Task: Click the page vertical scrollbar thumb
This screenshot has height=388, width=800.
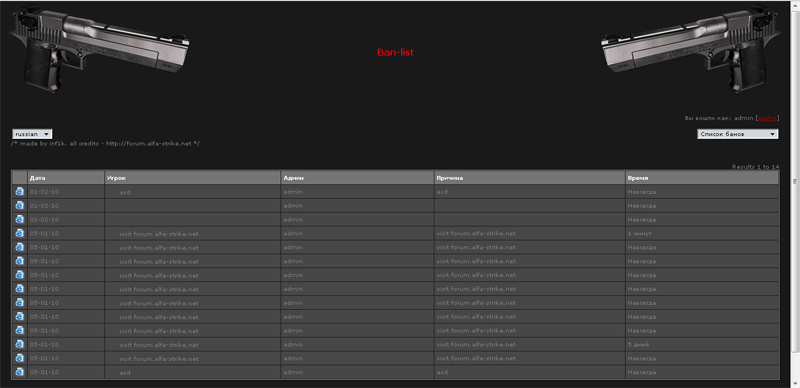Action: (795, 181)
